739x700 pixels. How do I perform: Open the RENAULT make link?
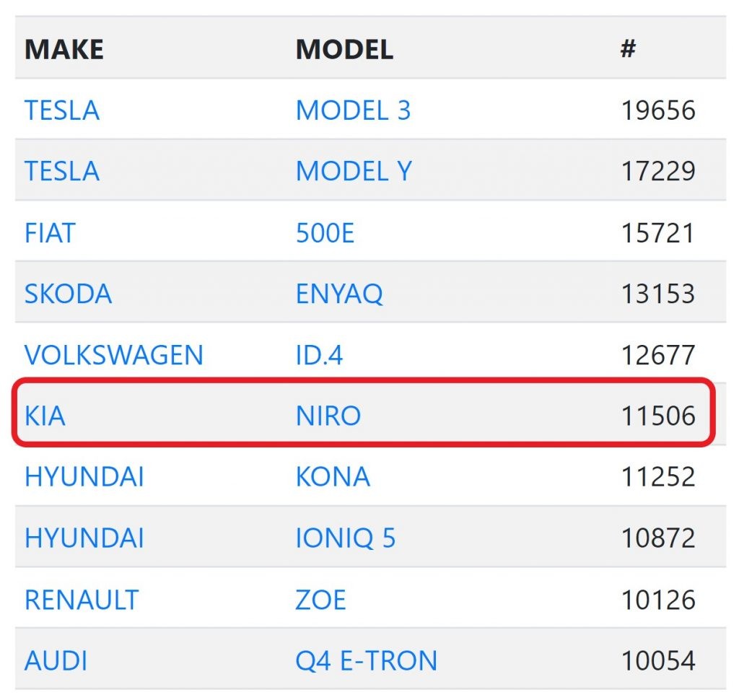click(82, 600)
